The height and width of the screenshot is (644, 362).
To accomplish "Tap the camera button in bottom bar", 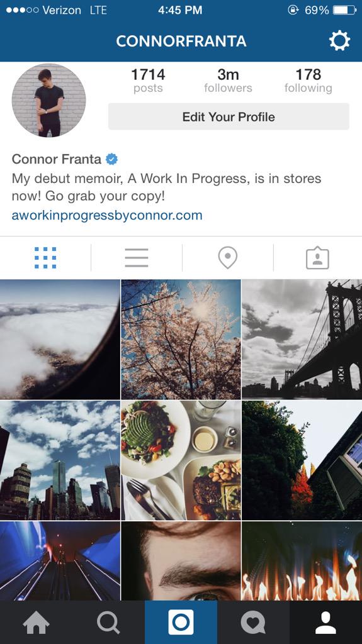I will pos(181,623).
